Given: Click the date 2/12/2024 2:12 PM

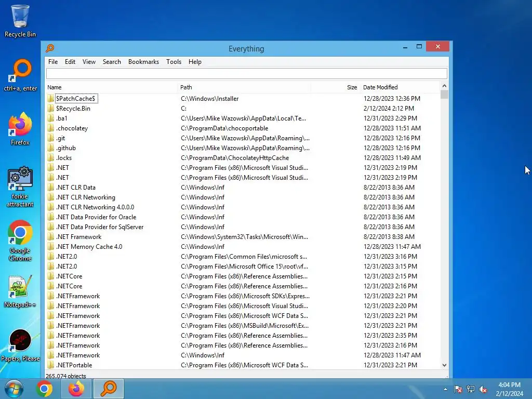Looking at the screenshot, I should (x=389, y=108).
